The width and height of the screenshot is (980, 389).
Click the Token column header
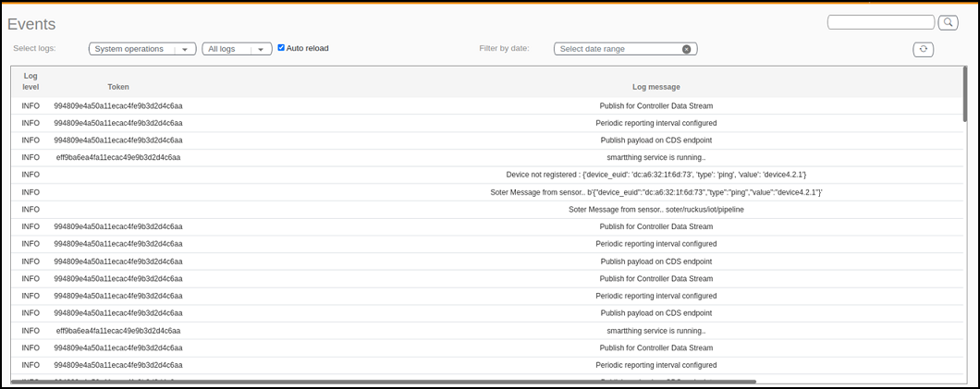tap(118, 87)
